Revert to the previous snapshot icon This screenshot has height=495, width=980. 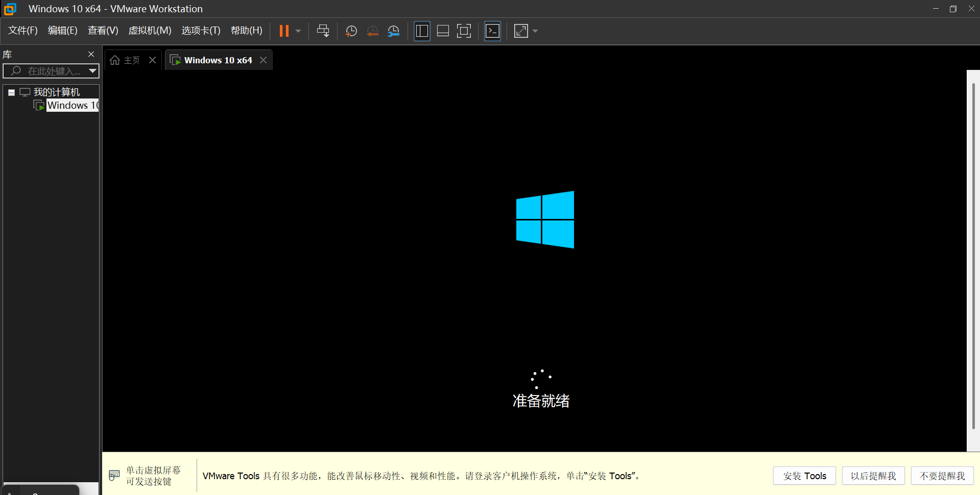coord(372,31)
